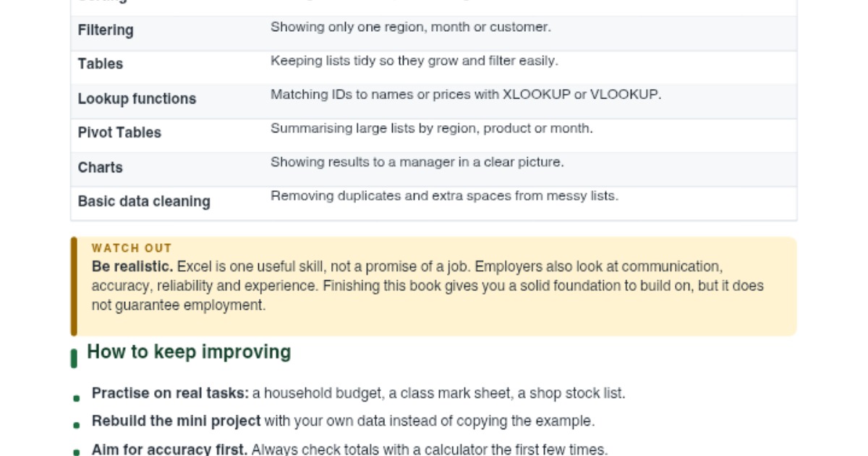868x456 pixels.
Task: Click the 'Removing duplicates and extra spaces' description
Action: [444, 196]
